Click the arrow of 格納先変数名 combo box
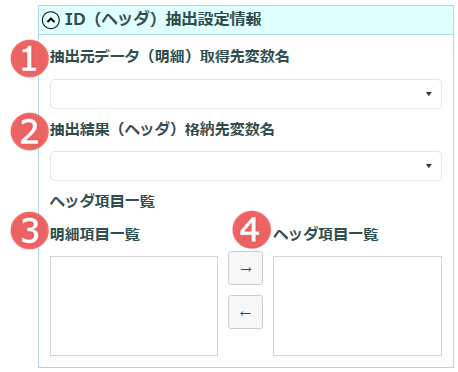 [x=429, y=166]
